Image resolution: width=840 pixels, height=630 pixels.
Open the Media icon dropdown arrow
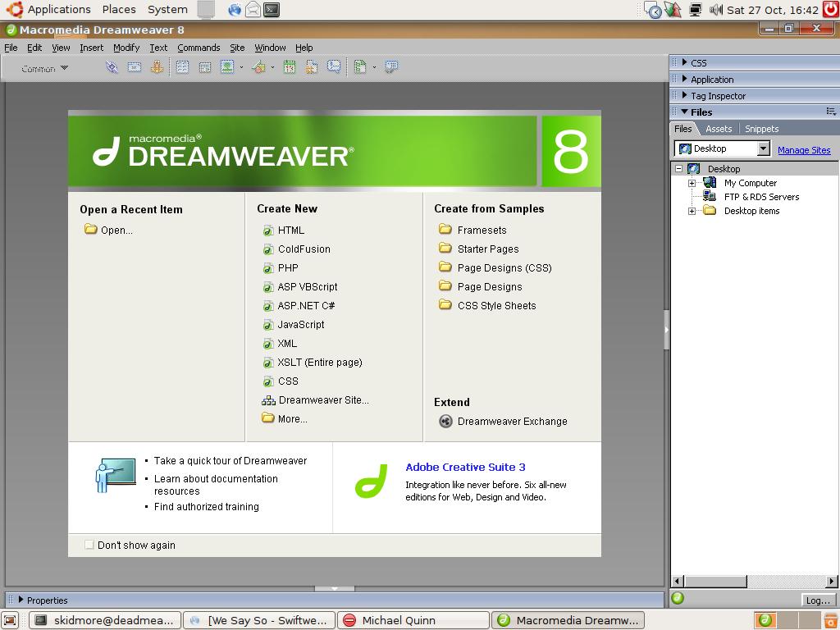[272, 67]
